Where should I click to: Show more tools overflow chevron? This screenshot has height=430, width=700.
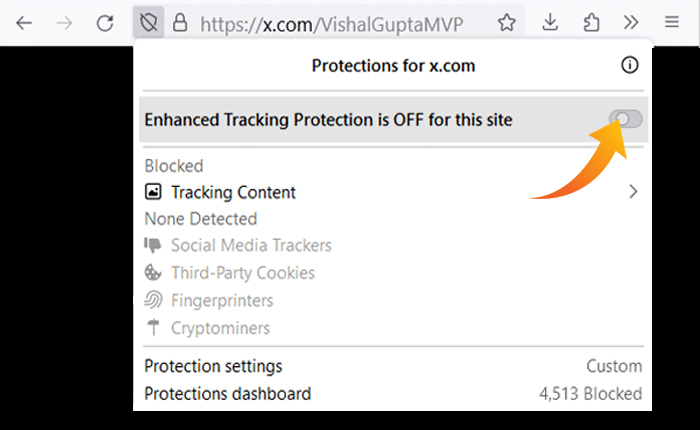(x=630, y=22)
